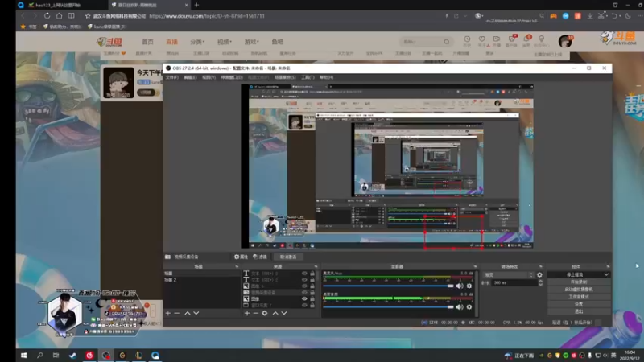Toggle visibility eye of first text source

coord(304,274)
